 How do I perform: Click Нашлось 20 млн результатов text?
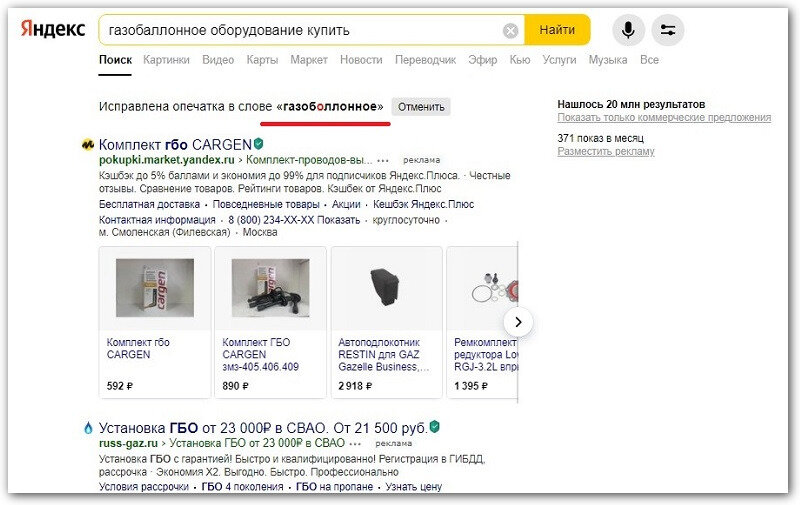[631, 104]
